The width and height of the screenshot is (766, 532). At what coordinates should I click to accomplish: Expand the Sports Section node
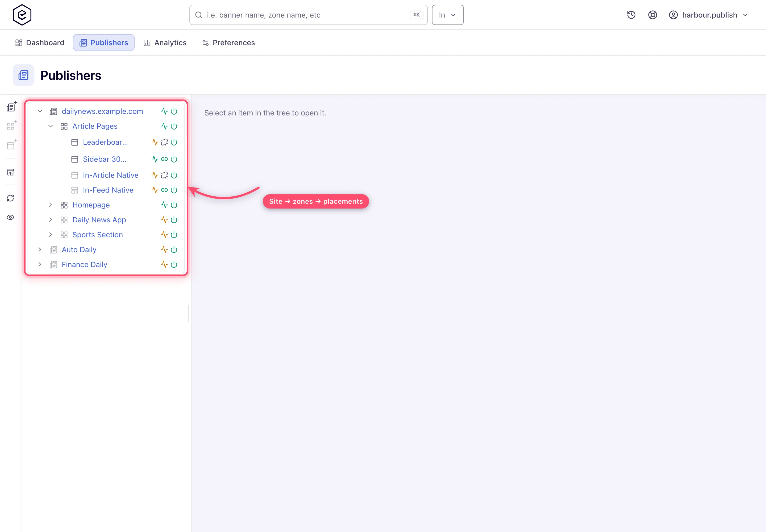[x=51, y=235]
